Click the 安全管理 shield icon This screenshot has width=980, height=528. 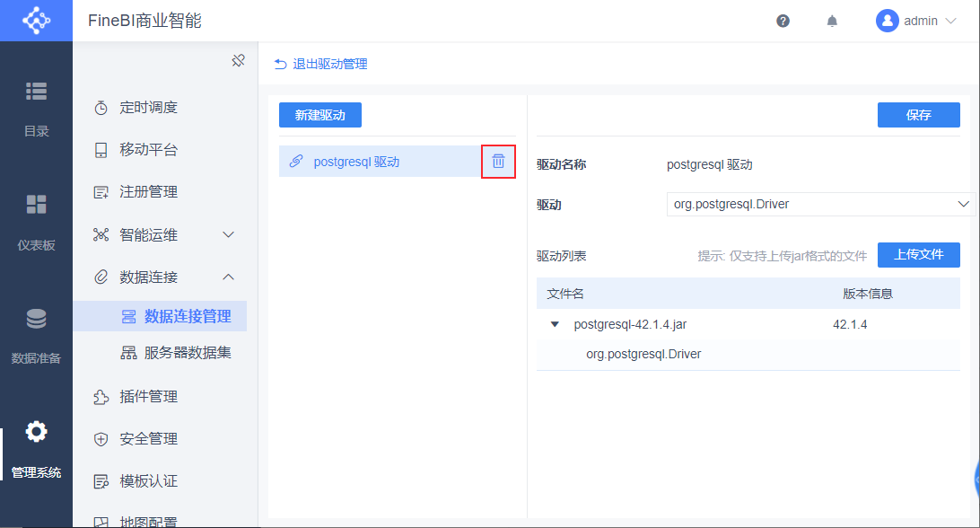coord(101,439)
